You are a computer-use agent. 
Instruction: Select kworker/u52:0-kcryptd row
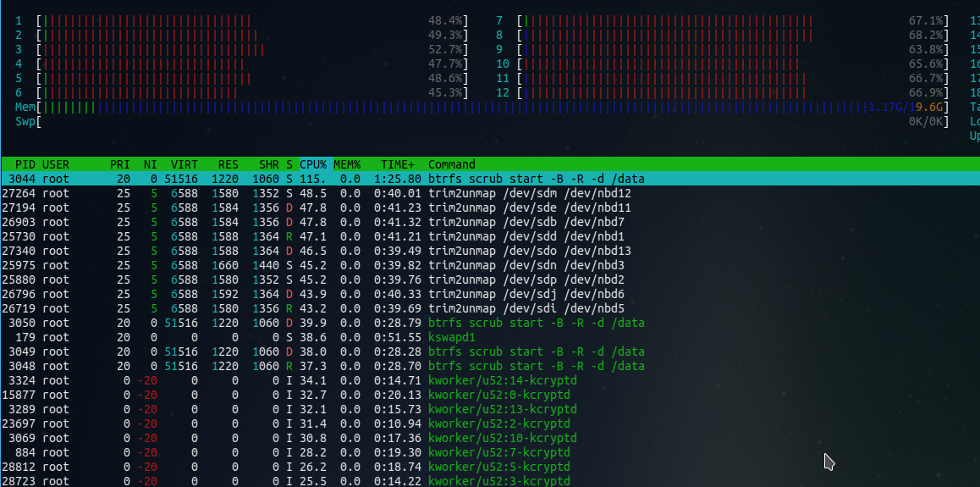pos(490,395)
